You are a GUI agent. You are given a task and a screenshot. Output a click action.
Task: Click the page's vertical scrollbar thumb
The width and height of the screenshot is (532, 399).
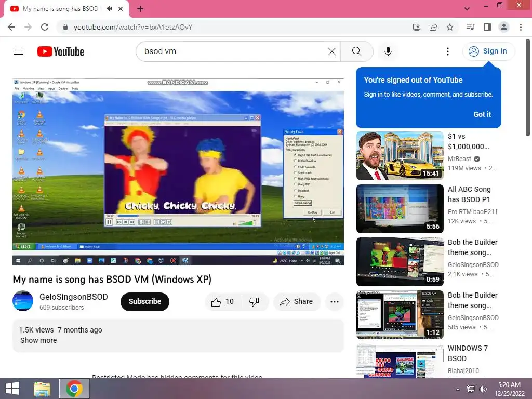point(528,87)
